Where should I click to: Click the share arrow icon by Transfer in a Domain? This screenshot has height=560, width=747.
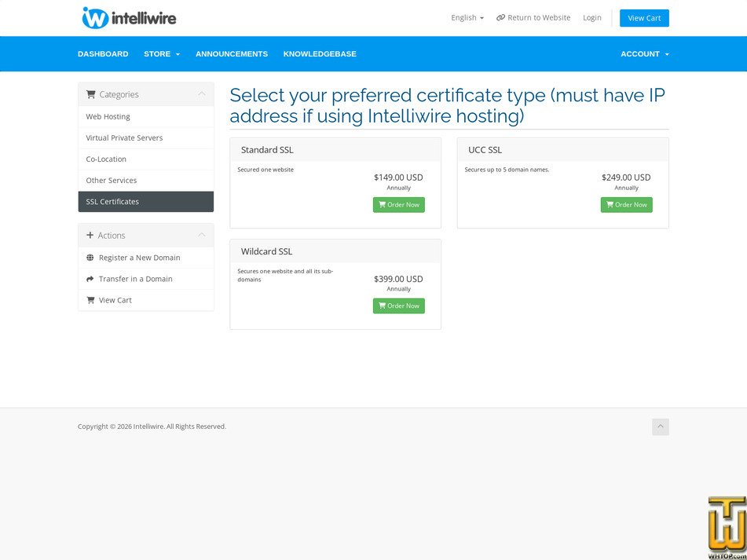click(90, 279)
